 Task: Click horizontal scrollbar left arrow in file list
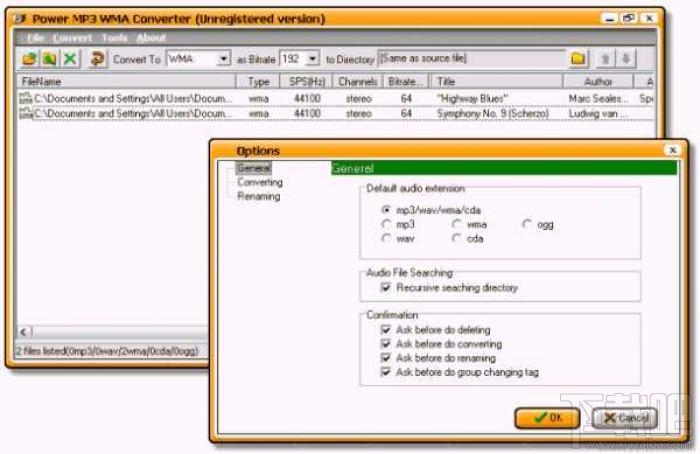point(24,332)
